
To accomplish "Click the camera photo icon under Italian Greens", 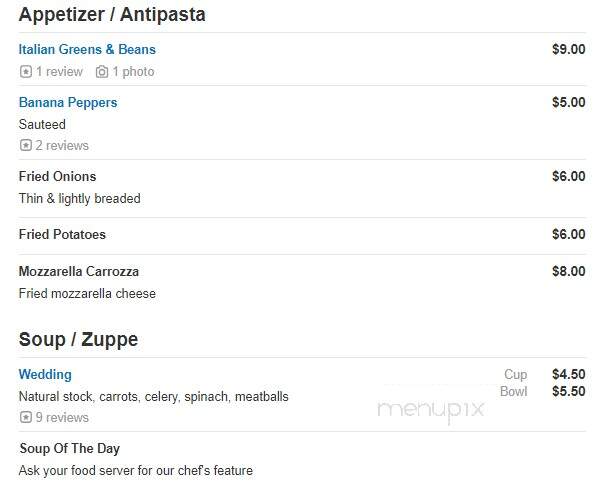I will click(102, 72).
